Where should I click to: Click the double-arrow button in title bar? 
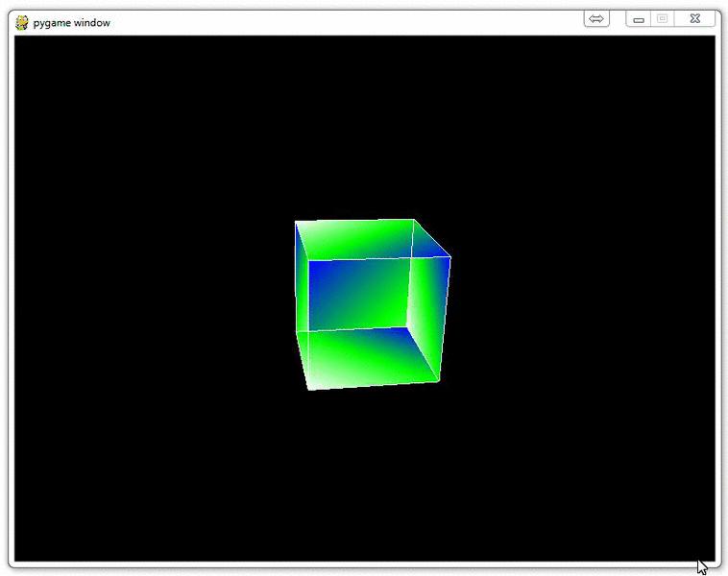[x=596, y=19]
